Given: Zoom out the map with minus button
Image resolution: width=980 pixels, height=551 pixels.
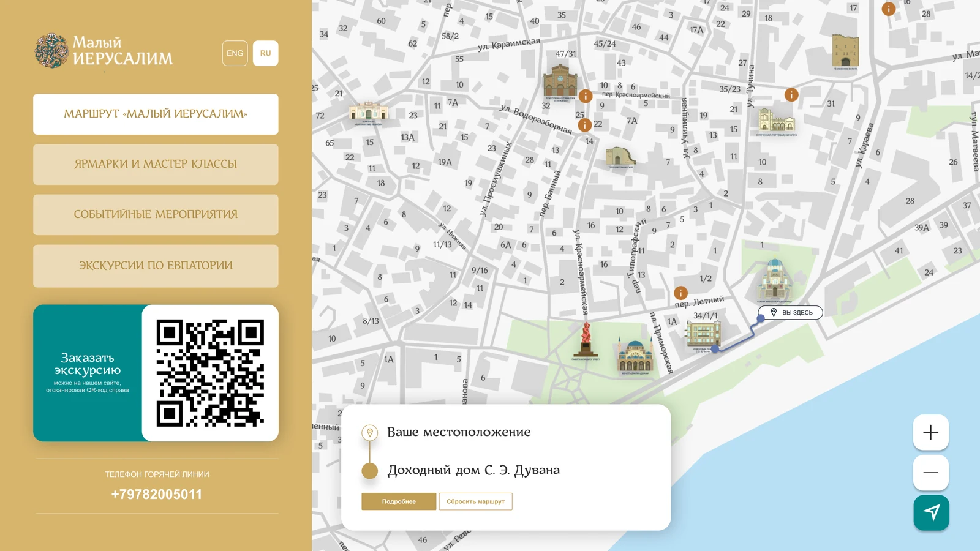Looking at the screenshot, I should click(x=931, y=473).
